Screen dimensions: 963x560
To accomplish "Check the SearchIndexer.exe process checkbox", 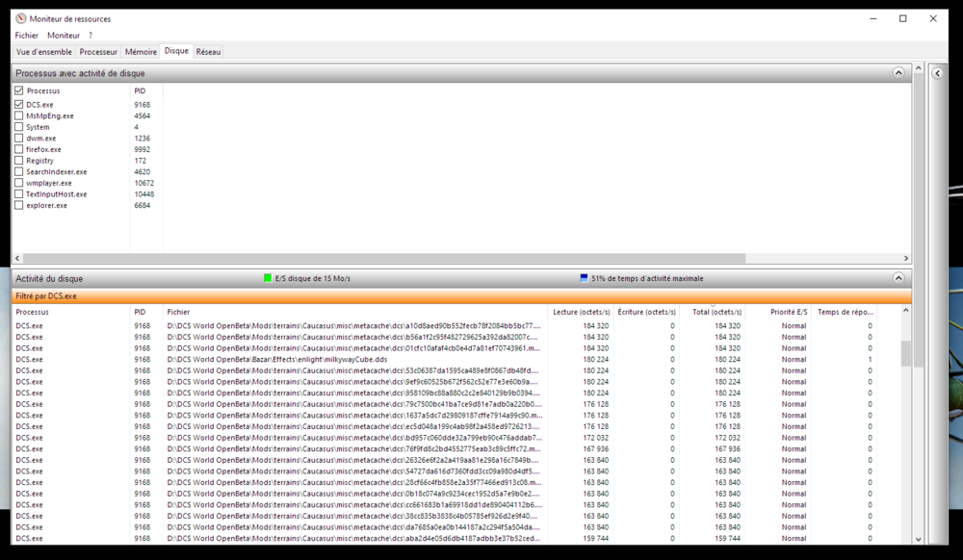I will click(19, 171).
